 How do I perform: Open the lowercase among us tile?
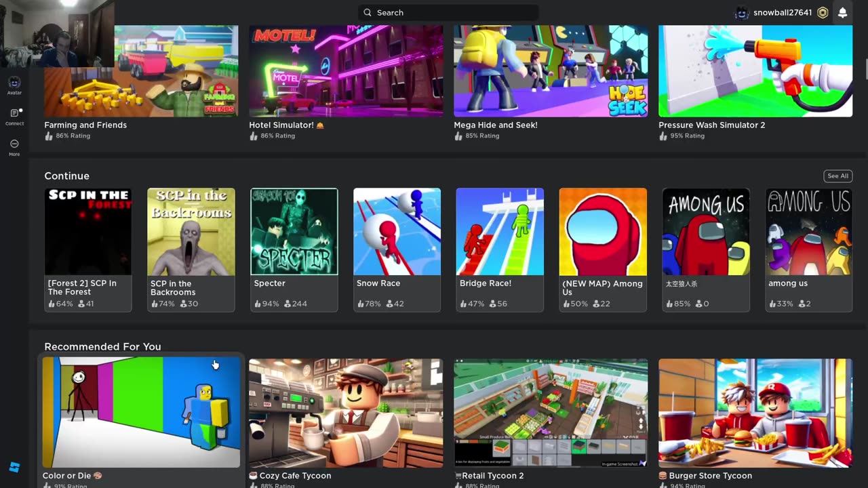[809, 249]
